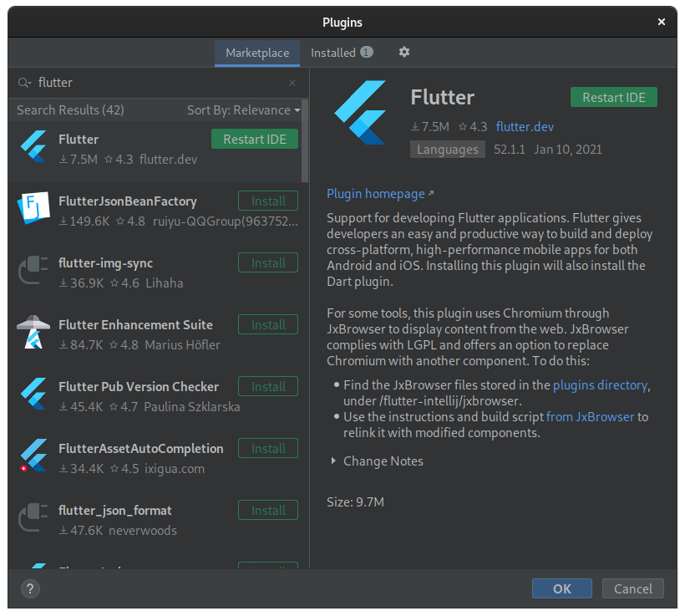Select the Flutter Pub Version Checker icon

coord(33,394)
